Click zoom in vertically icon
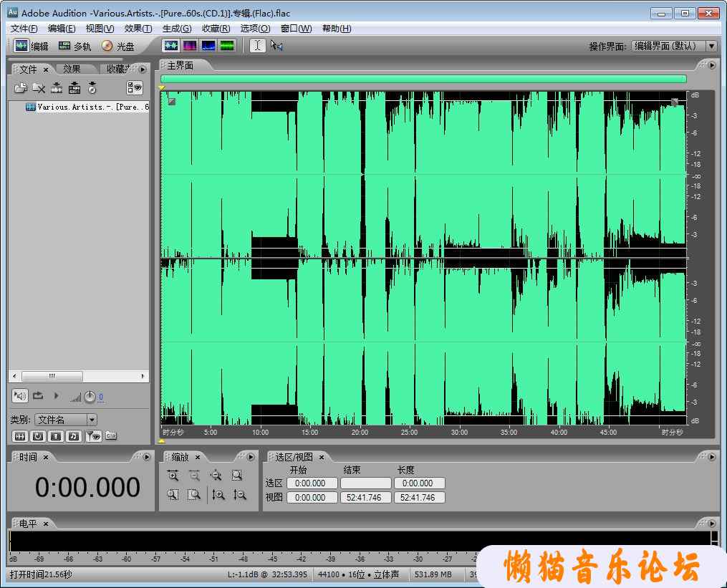This screenshot has height=588, width=727. coord(218,495)
